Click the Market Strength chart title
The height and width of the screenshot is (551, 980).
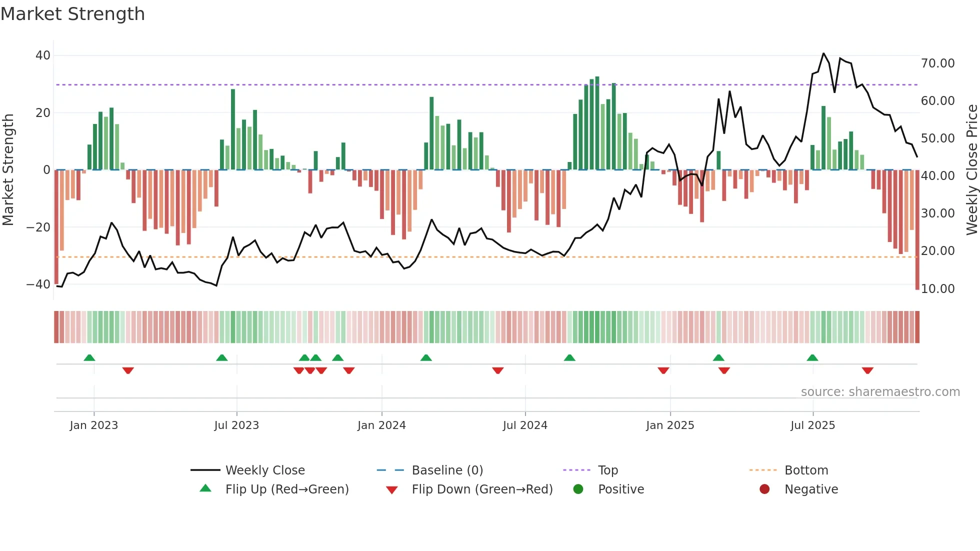coord(73,14)
